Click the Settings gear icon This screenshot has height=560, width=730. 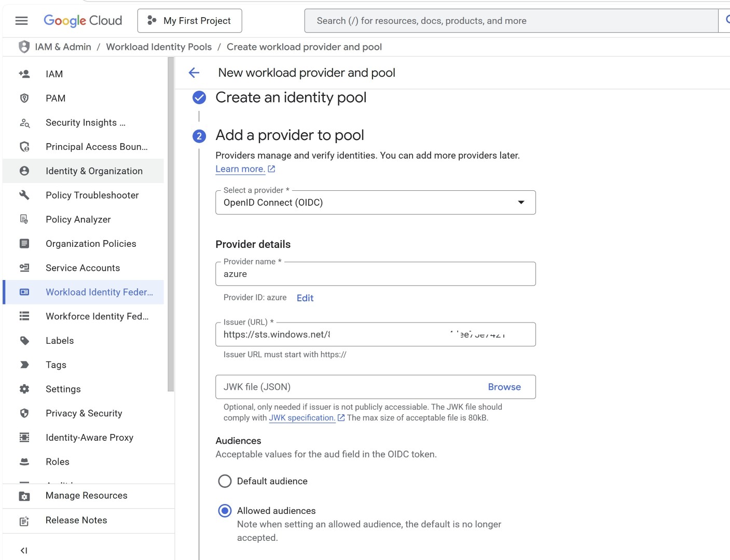point(24,389)
